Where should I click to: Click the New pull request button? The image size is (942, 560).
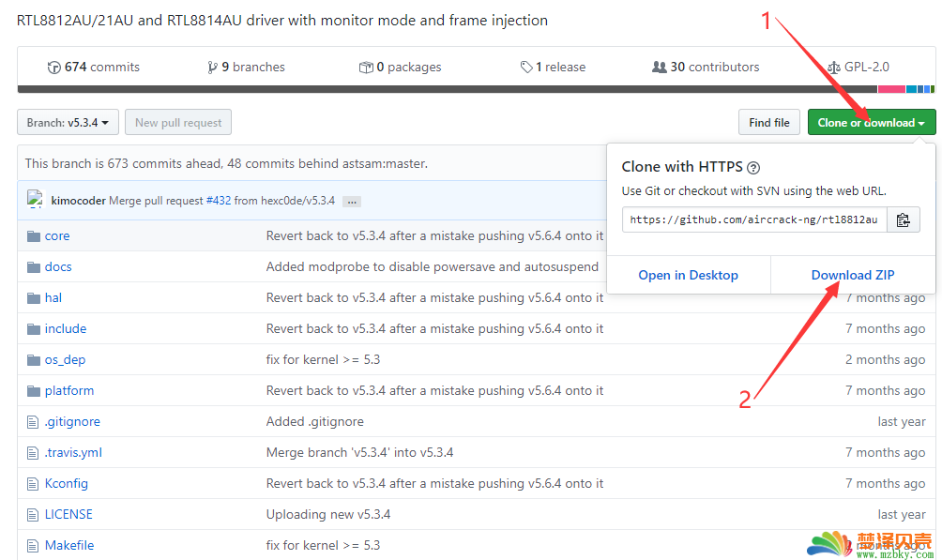[x=178, y=123]
